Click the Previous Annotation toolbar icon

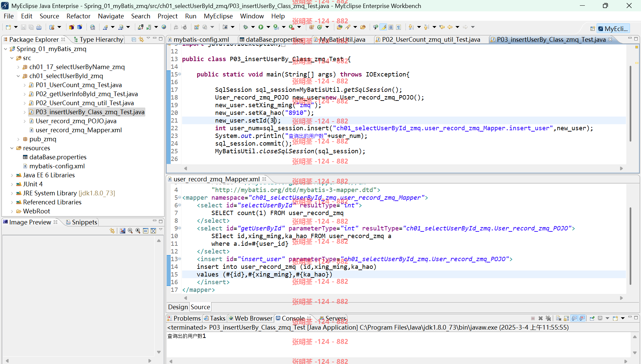coord(426,27)
